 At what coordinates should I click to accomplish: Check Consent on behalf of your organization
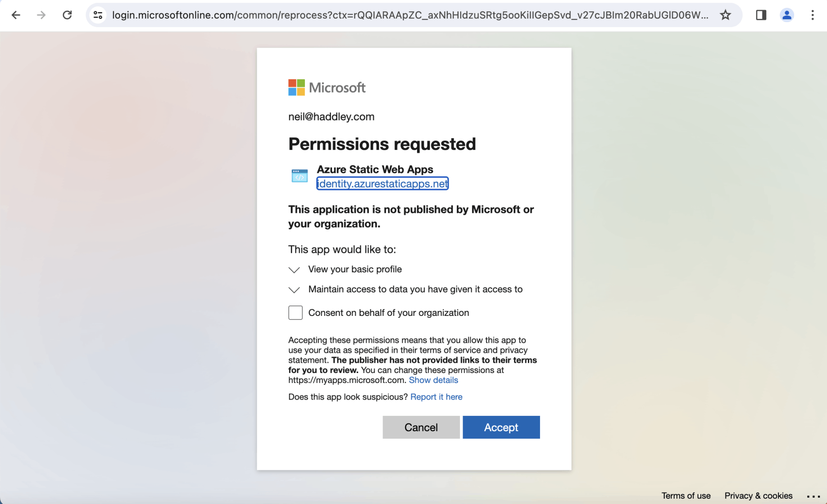coord(295,313)
